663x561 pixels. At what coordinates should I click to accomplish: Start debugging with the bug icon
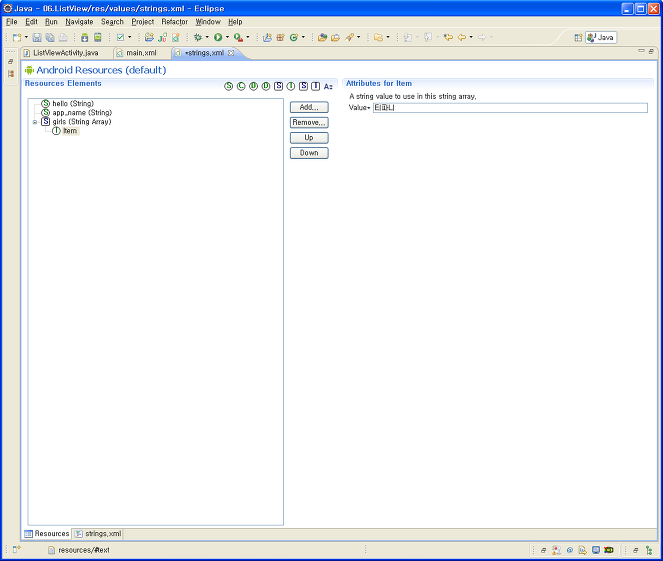click(197, 38)
